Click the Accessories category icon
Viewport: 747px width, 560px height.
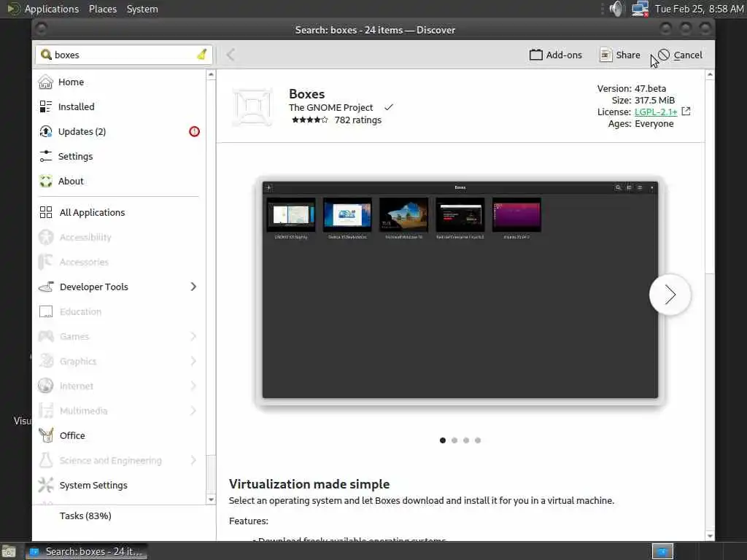[x=46, y=262]
